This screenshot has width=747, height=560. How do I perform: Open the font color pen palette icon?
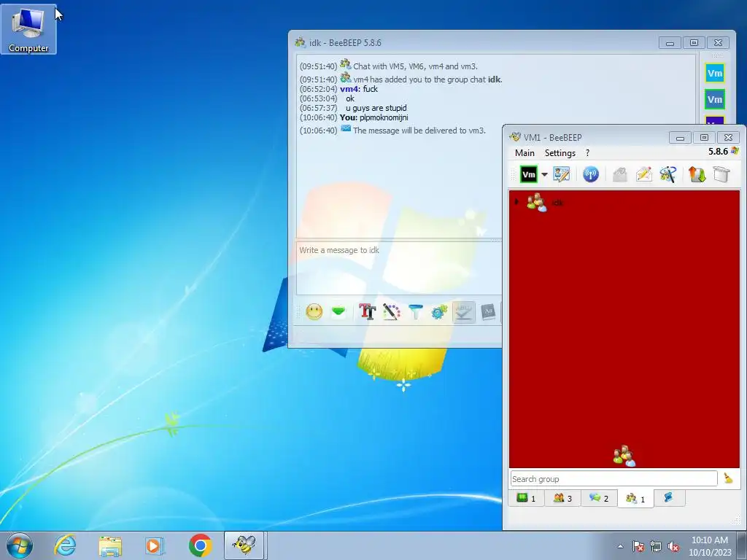coord(392,312)
